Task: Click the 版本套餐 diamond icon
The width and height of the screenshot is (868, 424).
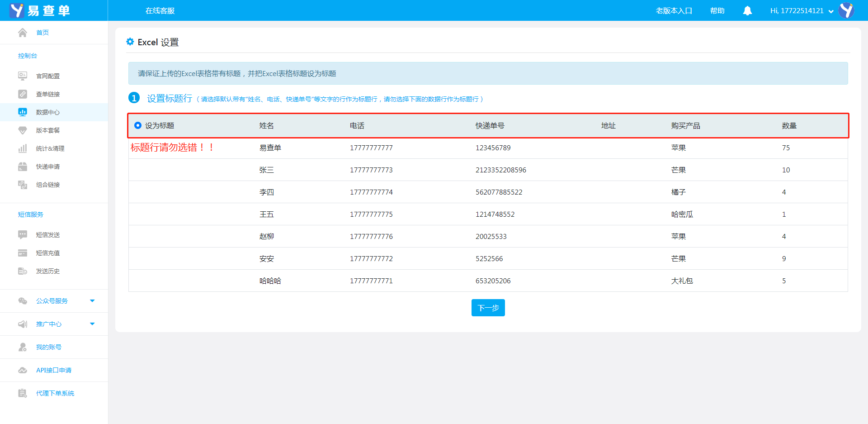Action: [23, 130]
